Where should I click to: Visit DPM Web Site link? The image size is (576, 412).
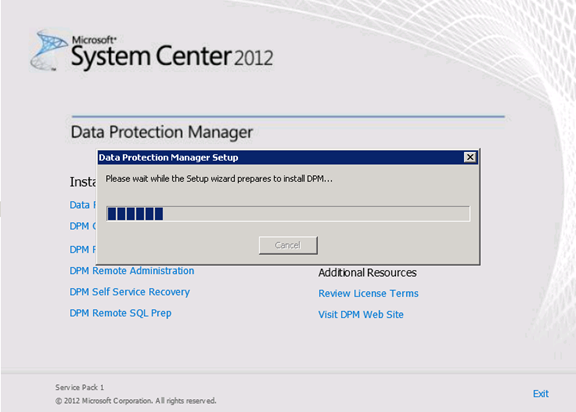tap(361, 315)
